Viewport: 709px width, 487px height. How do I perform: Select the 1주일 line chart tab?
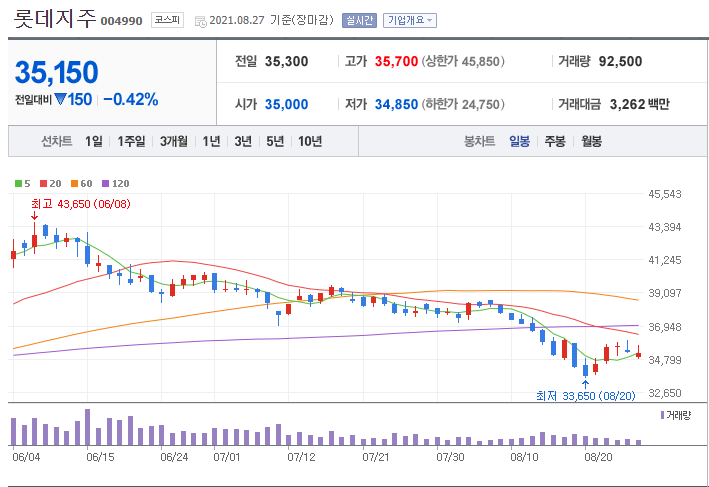(132, 142)
